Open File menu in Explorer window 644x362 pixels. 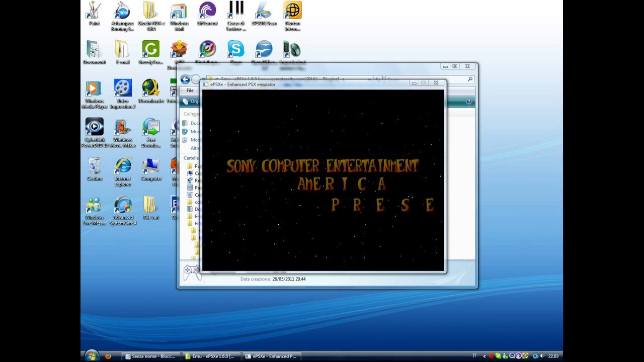pos(190,90)
